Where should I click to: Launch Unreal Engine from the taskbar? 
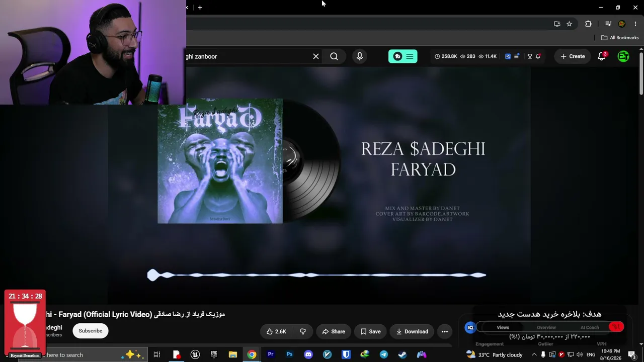(195, 354)
